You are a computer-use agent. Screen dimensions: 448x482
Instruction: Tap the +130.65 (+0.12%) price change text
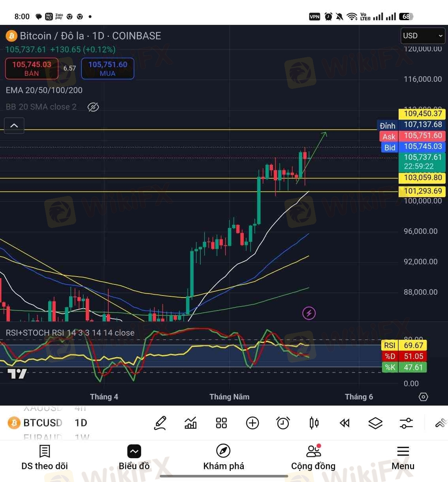(x=83, y=49)
